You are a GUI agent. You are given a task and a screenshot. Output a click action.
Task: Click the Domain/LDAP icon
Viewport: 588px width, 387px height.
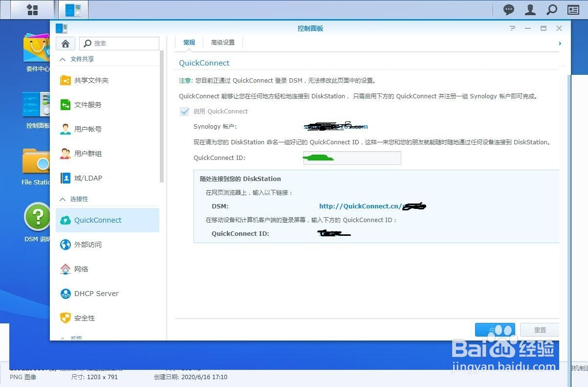pos(65,178)
